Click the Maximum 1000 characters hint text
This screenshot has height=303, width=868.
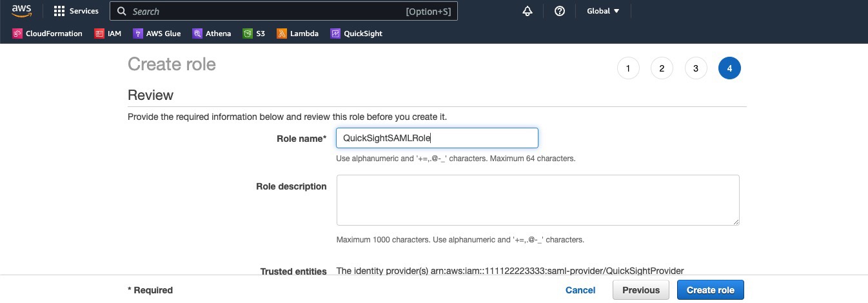pyautogui.click(x=460, y=240)
